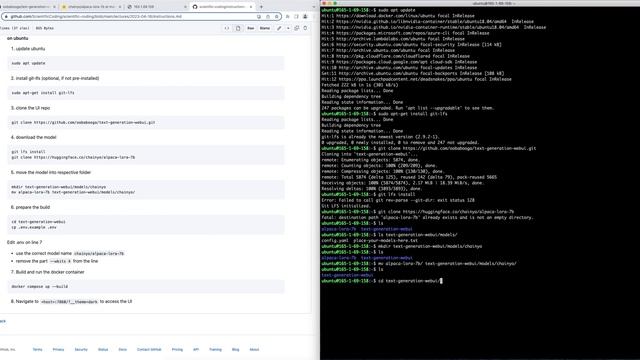The width and height of the screenshot is (640, 360).
Task: Close the terminal window with red button
Action: pyautogui.click(x=324, y=3)
